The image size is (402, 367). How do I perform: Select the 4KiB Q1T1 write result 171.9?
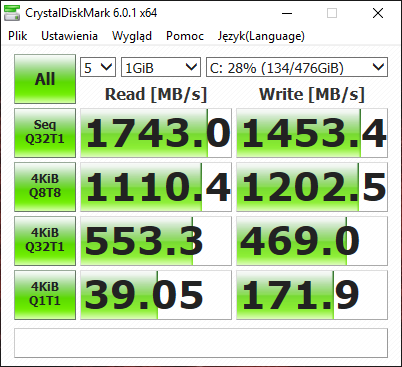click(x=312, y=295)
